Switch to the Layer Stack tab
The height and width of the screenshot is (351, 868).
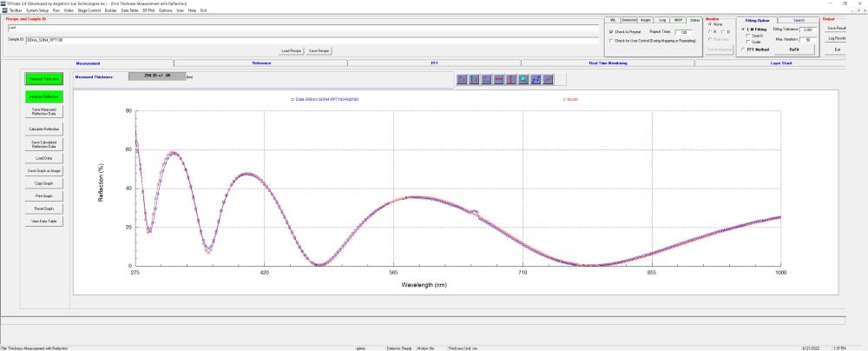(x=780, y=63)
